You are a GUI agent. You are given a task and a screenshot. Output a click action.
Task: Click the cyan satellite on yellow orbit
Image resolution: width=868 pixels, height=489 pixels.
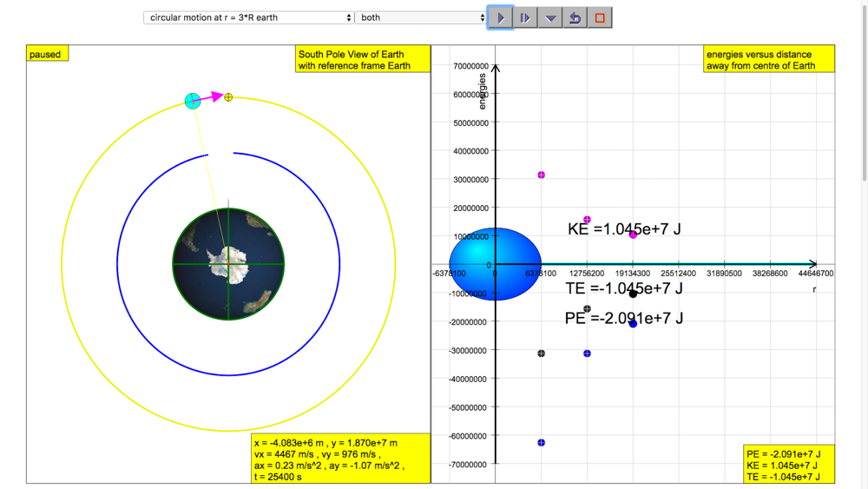pyautogui.click(x=193, y=102)
